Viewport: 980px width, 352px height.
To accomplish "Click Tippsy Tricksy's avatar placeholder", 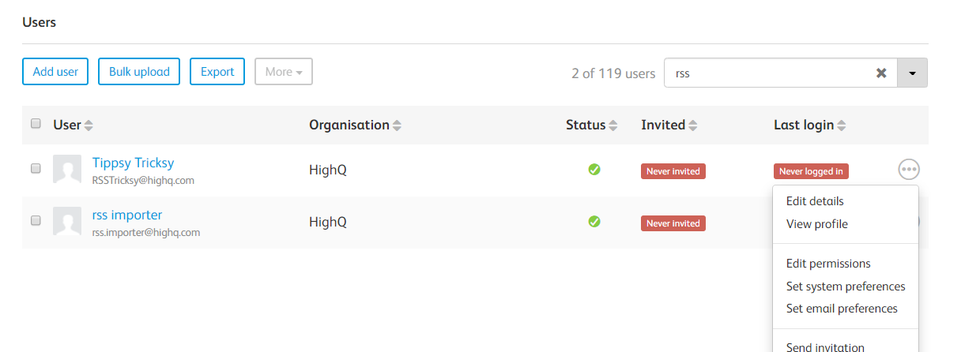I will pos(67,169).
